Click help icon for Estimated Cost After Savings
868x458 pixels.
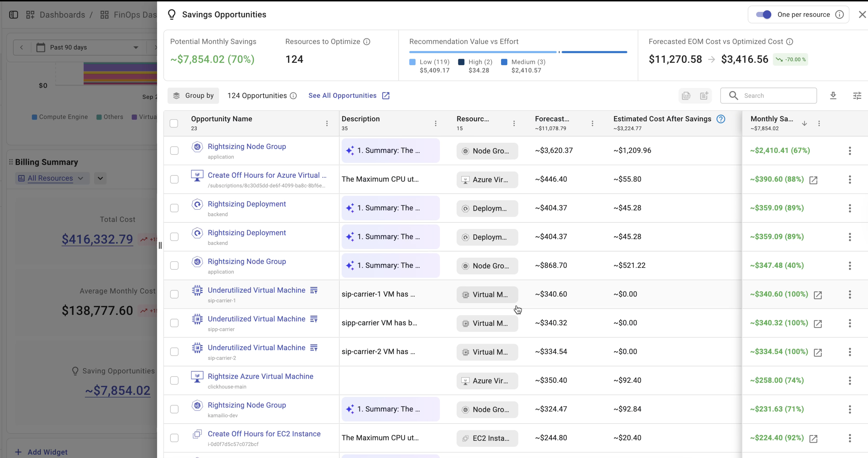click(721, 119)
